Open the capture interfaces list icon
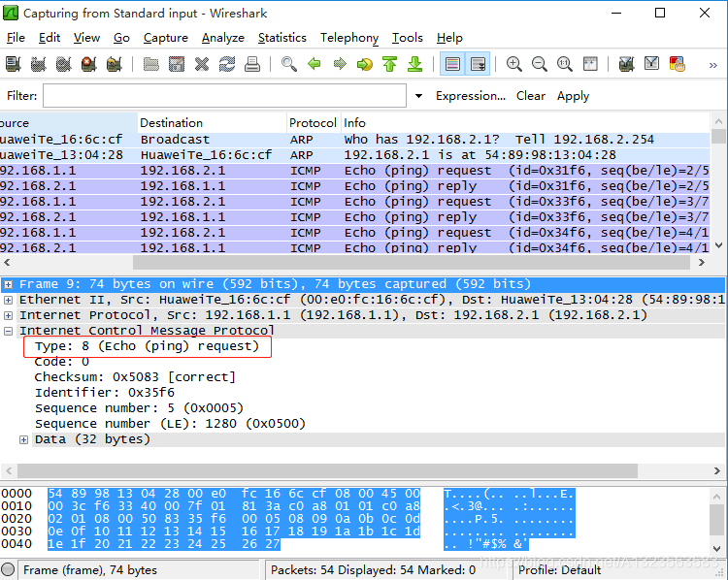The height and width of the screenshot is (580, 728). click(x=13, y=64)
